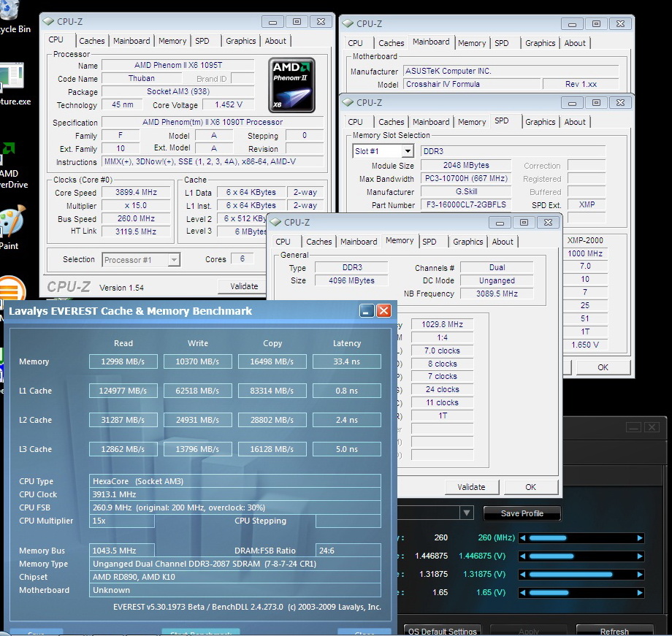
Task: Click the Core Speed value 3899.4 MHz
Action: pyautogui.click(x=137, y=193)
